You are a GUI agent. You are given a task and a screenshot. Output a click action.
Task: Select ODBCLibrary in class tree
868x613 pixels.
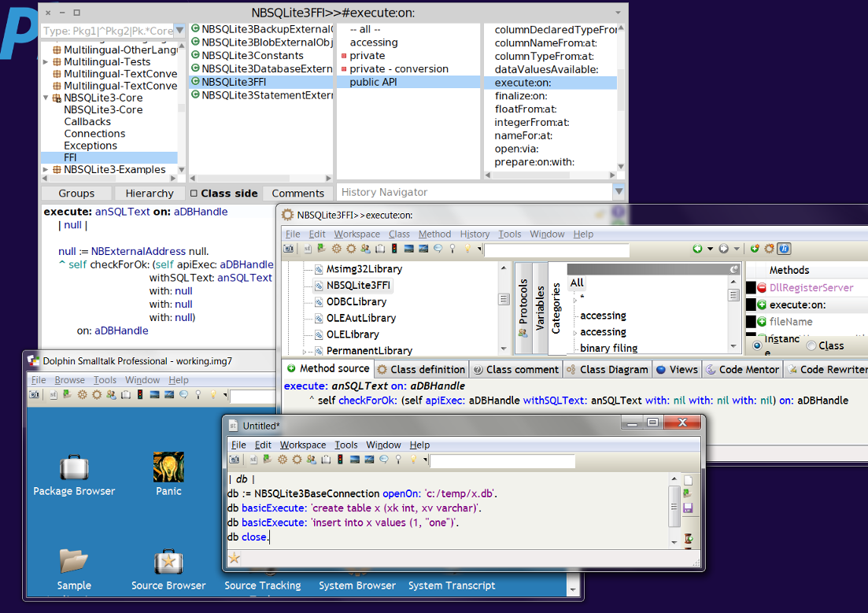[x=356, y=302]
